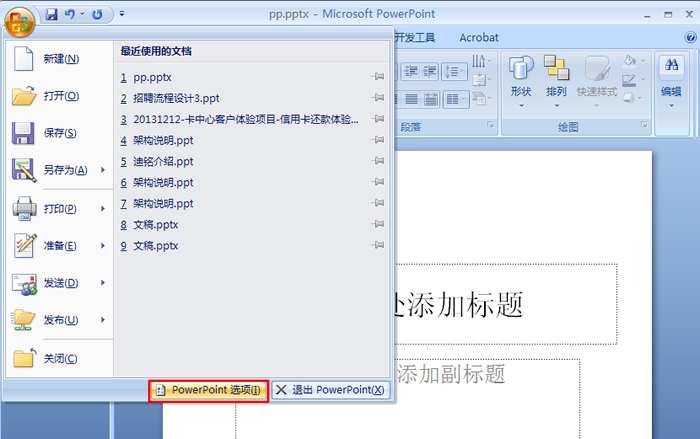Click the Undo arrow in quick access toolbar
700x439 pixels.
70,14
